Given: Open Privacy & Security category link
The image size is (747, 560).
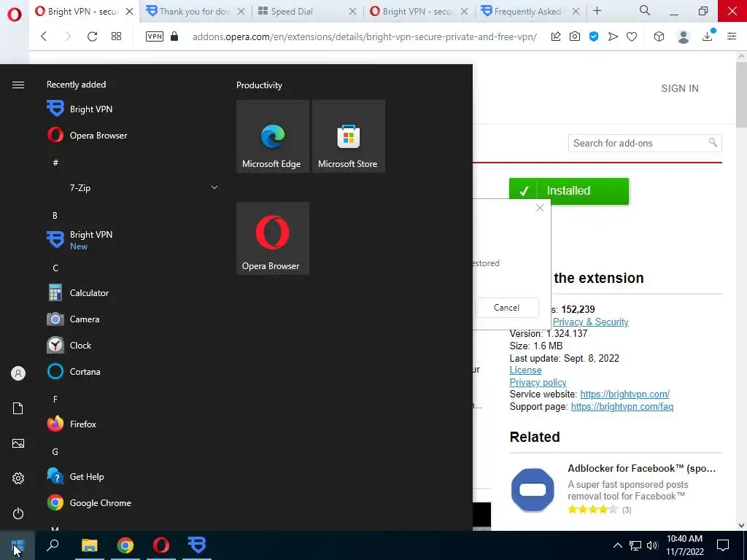Looking at the screenshot, I should point(590,322).
